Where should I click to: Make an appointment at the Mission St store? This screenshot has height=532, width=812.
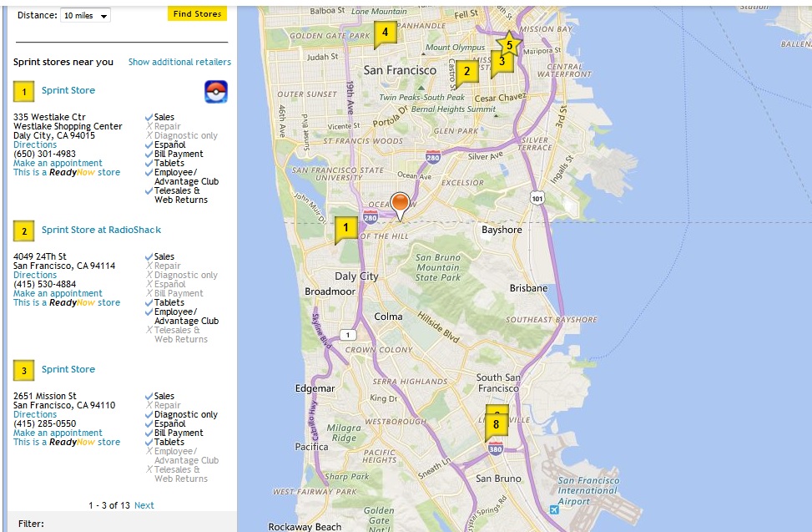(58, 432)
